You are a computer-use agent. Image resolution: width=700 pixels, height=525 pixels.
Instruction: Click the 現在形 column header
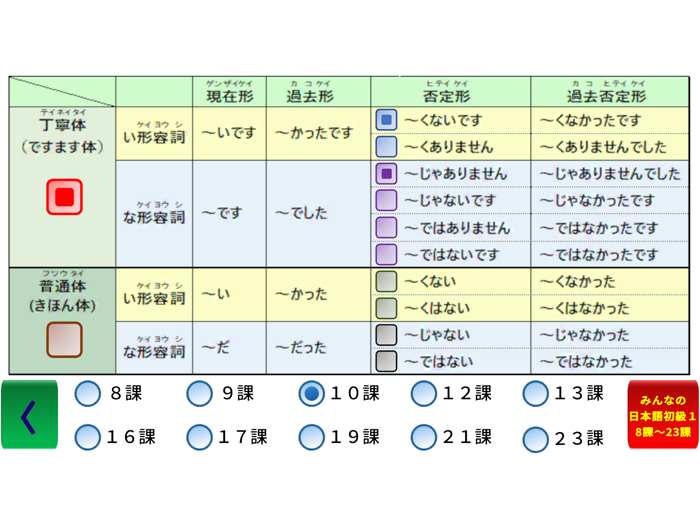tap(229, 92)
